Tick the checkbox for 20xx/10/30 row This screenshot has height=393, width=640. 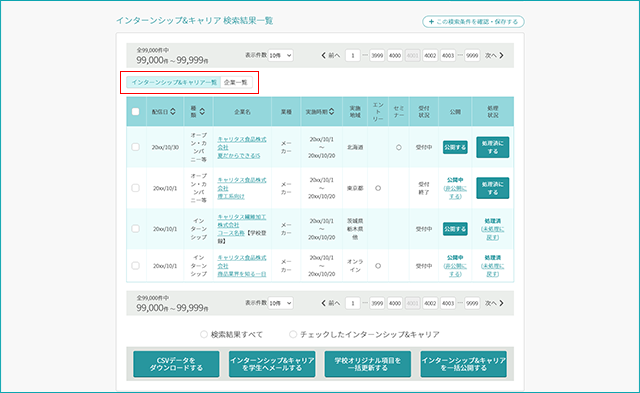click(x=136, y=147)
